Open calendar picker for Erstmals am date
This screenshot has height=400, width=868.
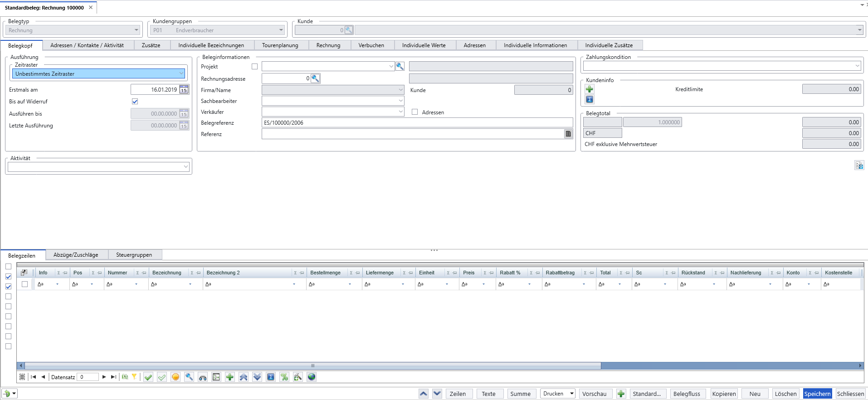tap(184, 89)
